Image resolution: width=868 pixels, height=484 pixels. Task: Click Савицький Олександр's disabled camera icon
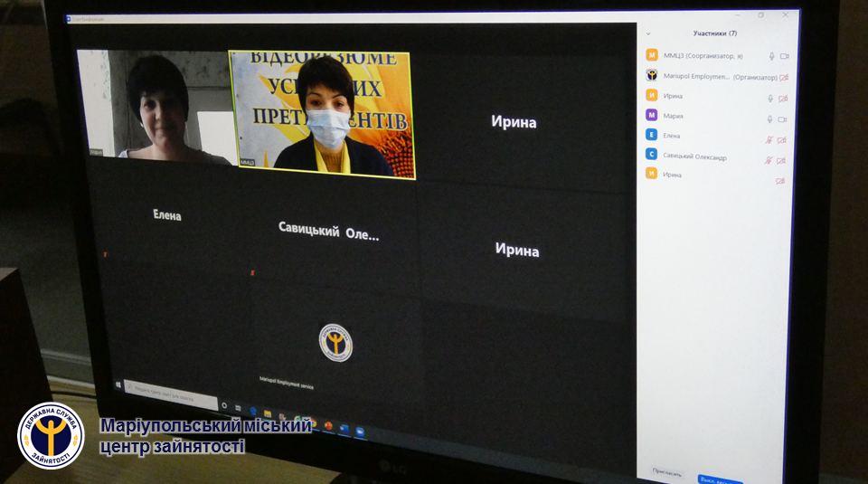pos(780,161)
